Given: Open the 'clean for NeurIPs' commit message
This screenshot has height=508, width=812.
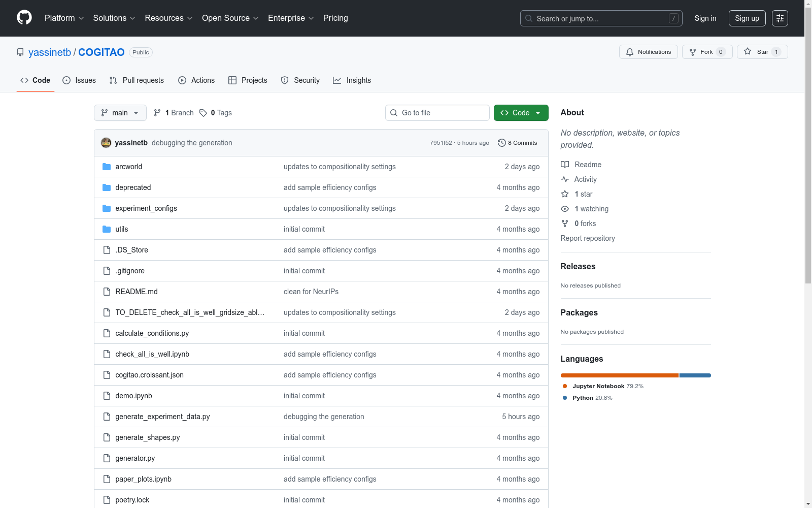Looking at the screenshot, I should coord(311,292).
